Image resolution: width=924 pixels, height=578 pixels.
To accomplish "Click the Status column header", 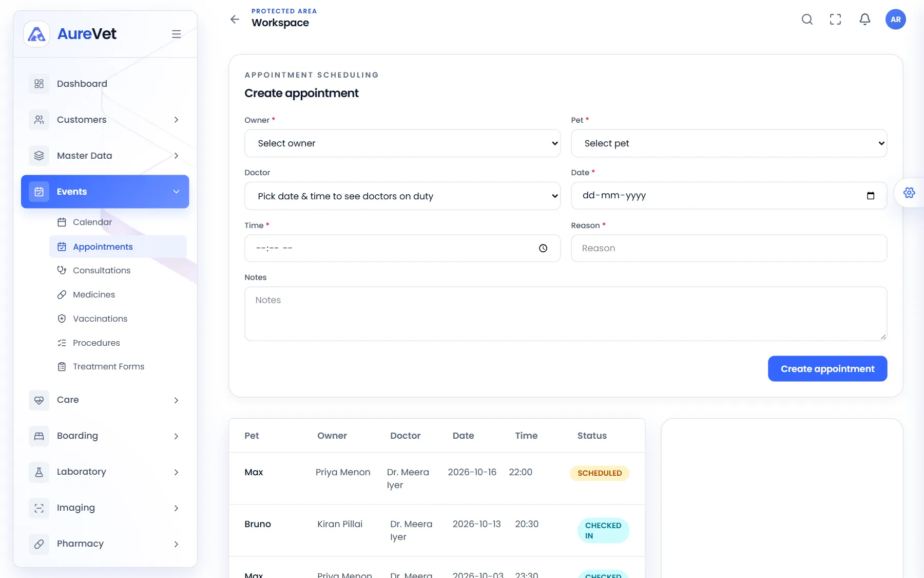I will pyautogui.click(x=592, y=436).
